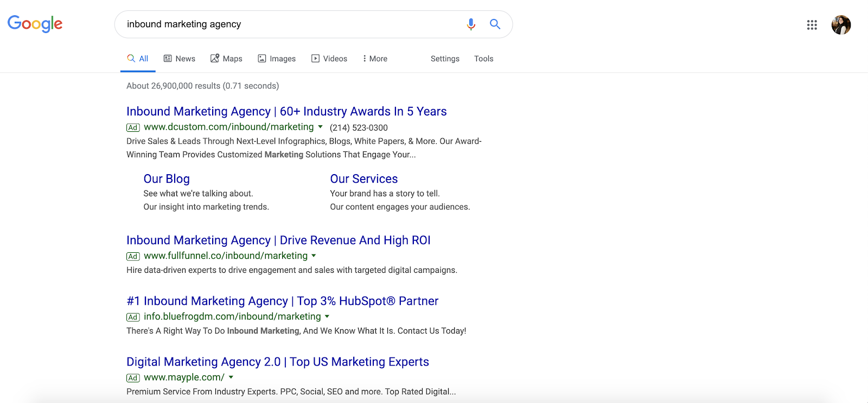Viewport: 868px width, 403px height.
Task: Click the Ad badge next to dcustom.com
Action: point(133,127)
